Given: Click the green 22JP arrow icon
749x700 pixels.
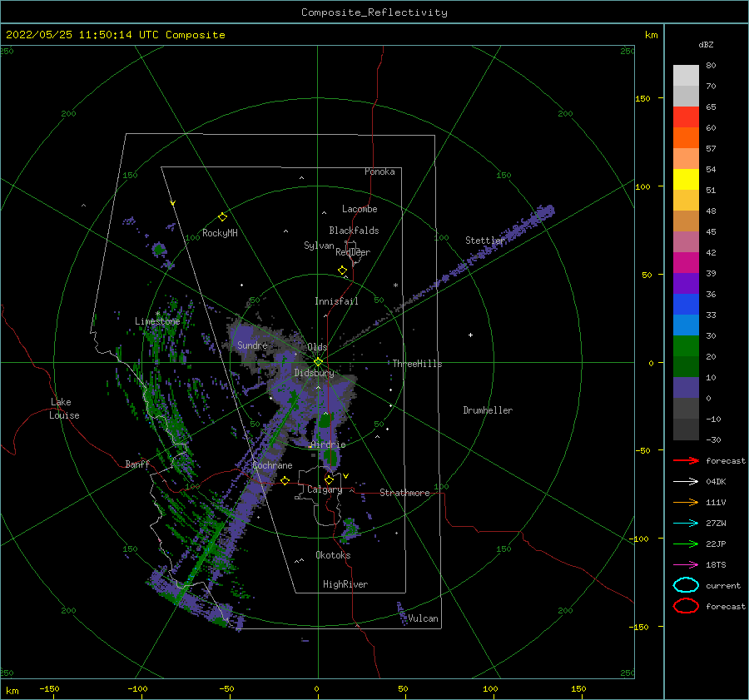Looking at the screenshot, I should point(686,544).
